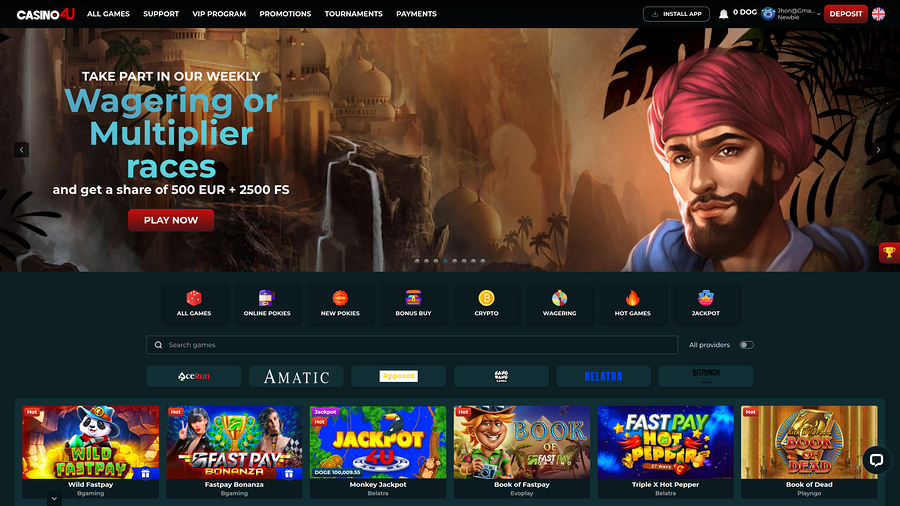Filter by the provider between Apparat and Belatra
Image resolution: width=900 pixels, height=506 pixels.
[501, 376]
